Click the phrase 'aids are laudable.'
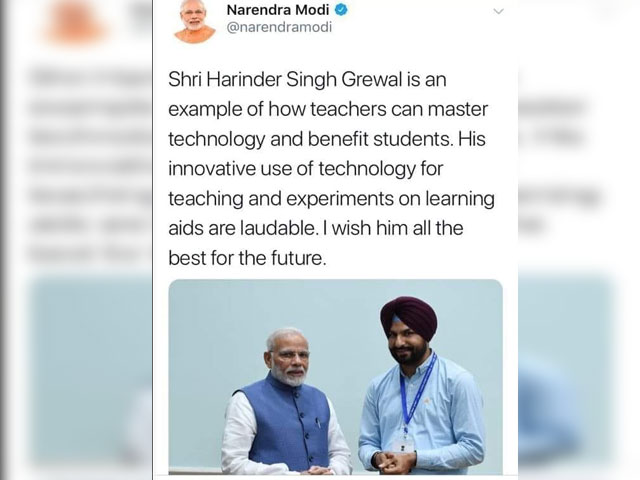640x480 pixels. coord(243,228)
